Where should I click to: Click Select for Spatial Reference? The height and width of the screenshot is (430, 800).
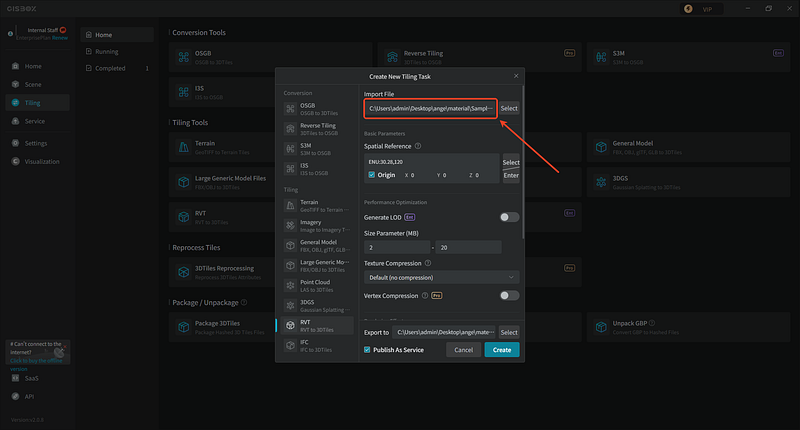coord(511,161)
